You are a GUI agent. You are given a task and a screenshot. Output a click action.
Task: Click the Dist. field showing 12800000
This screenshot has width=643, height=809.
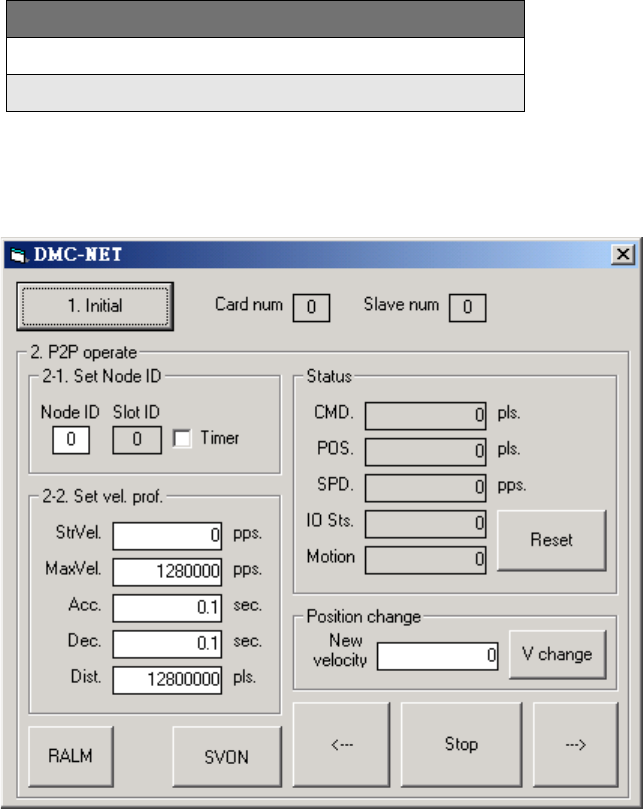pos(167,680)
